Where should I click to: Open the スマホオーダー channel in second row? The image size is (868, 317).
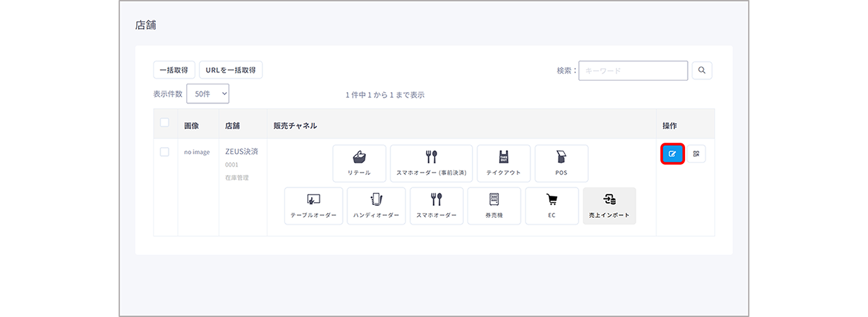pos(437,206)
